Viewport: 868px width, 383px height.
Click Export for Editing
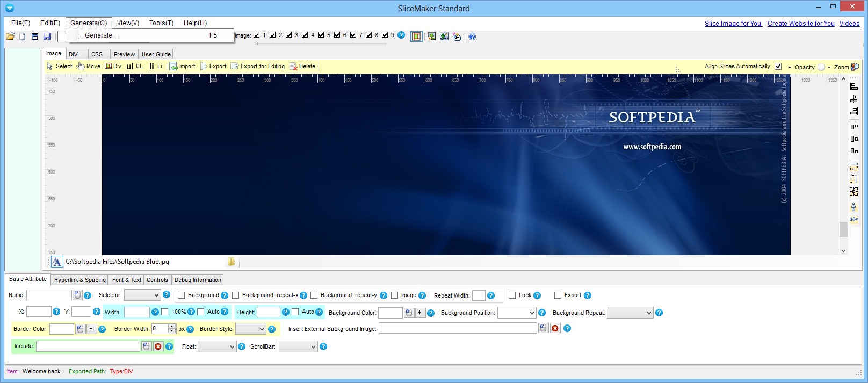point(258,66)
